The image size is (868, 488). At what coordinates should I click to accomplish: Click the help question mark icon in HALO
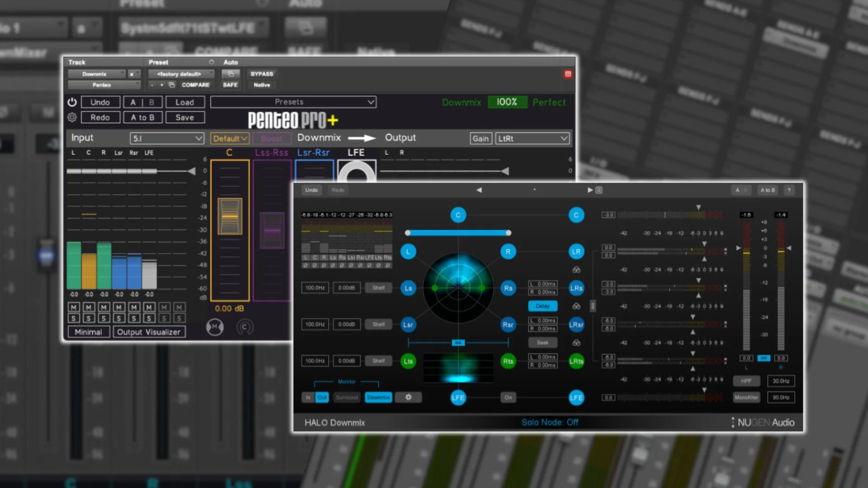pyautogui.click(x=789, y=190)
